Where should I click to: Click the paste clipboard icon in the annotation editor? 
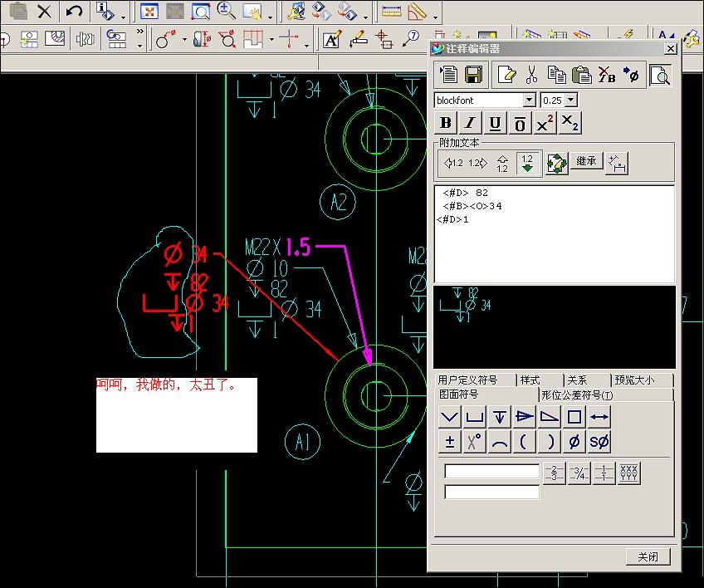[x=581, y=75]
